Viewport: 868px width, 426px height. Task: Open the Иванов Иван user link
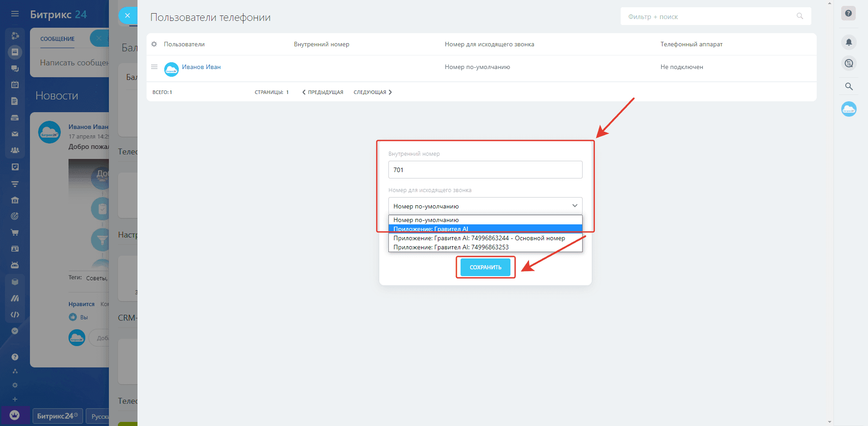pyautogui.click(x=201, y=67)
